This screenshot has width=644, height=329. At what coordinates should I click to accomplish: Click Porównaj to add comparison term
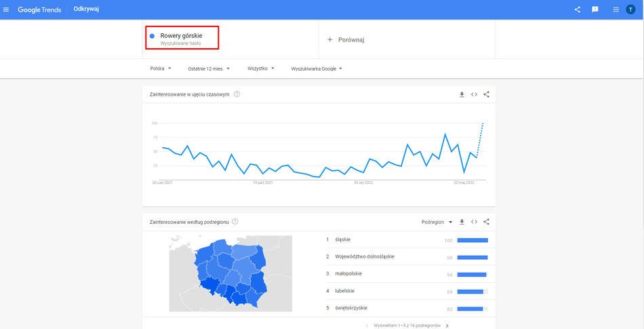click(346, 40)
